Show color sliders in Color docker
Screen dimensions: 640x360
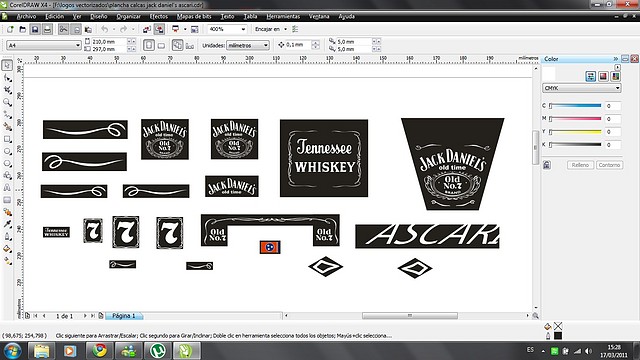591,76
